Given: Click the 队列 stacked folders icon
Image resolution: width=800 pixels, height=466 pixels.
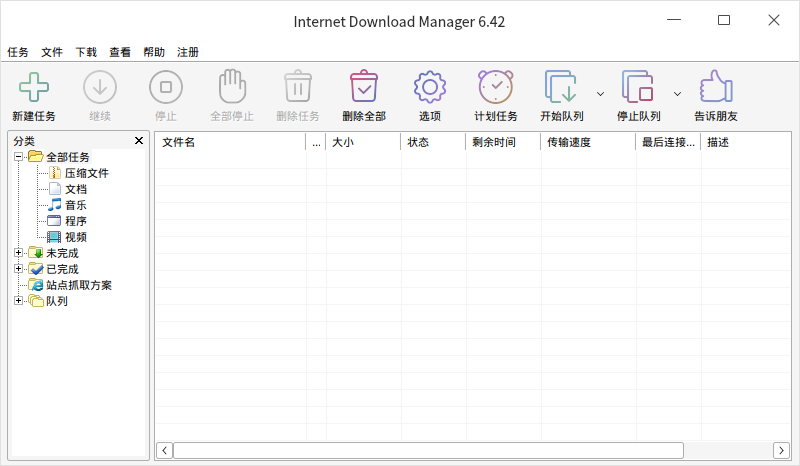Looking at the screenshot, I should (x=36, y=301).
